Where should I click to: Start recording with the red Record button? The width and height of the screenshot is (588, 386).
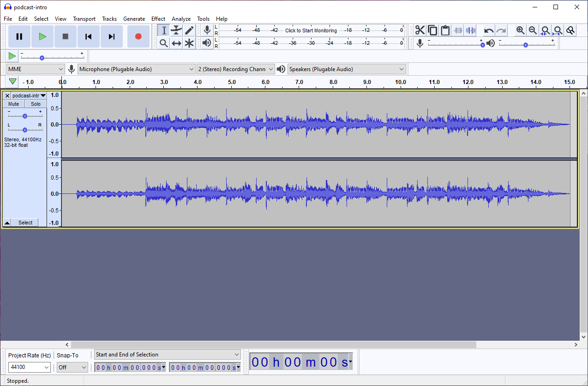pos(138,36)
